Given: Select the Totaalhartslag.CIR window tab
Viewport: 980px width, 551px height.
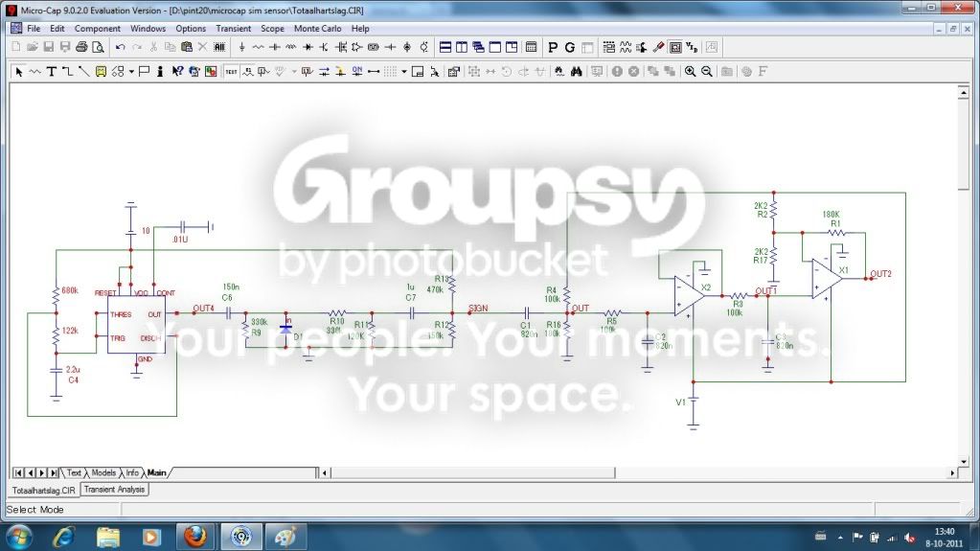Looking at the screenshot, I should pos(44,491).
